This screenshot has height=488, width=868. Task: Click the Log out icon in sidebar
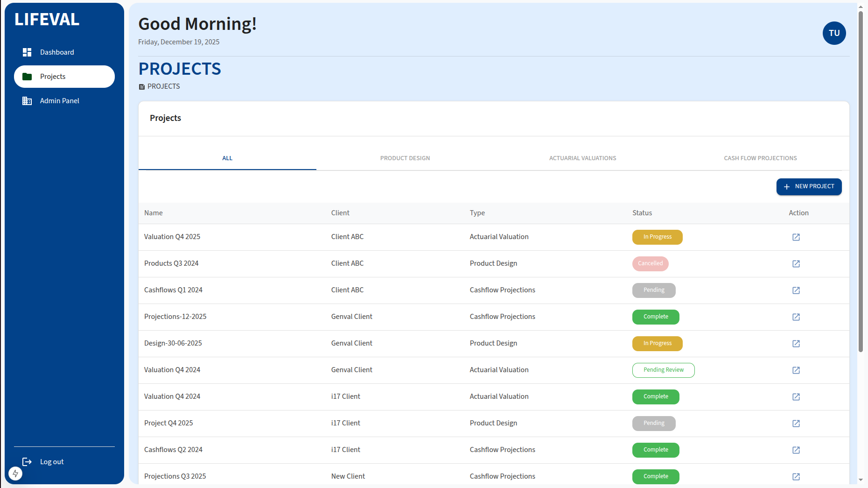[x=27, y=462]
